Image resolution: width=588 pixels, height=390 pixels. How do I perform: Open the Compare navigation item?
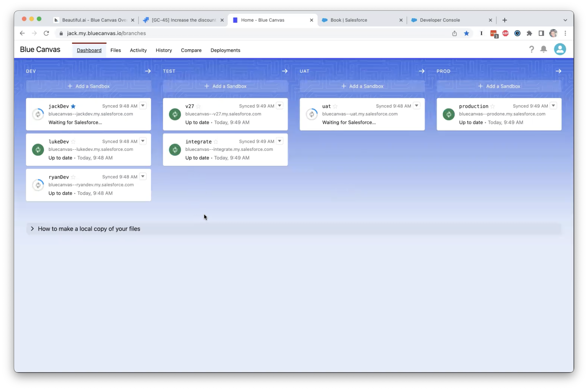pos(191,50)
